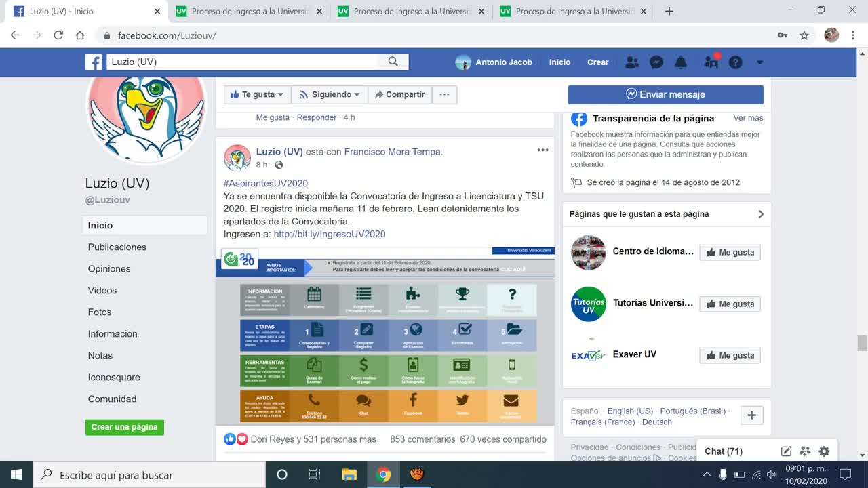Reload the page with refresh icon
The width and height of the screenshot is (868, 488).
coord(58,35)
